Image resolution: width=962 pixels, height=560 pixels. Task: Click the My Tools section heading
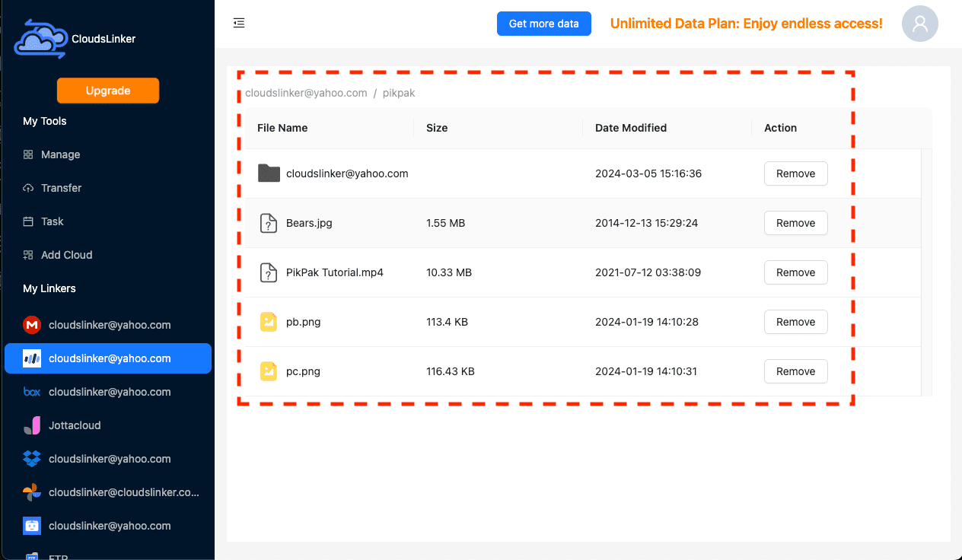[45, 121]
